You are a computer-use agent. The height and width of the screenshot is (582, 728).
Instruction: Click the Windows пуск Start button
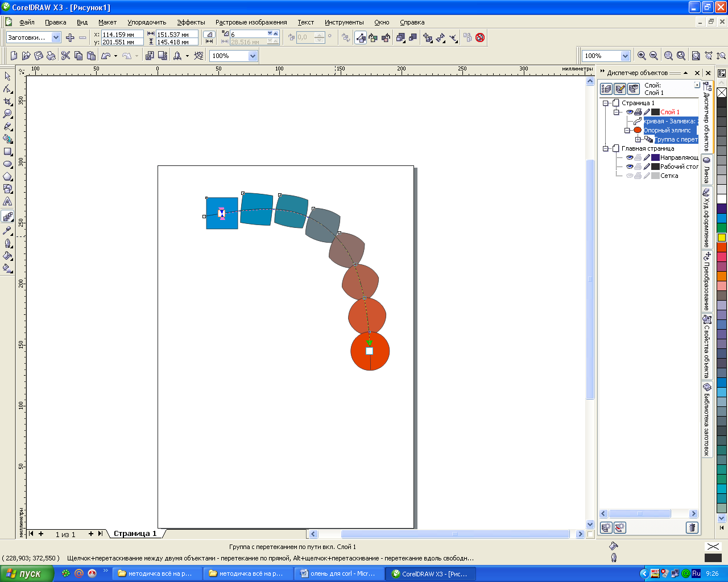pyautogui.click(x=27, y=573)
